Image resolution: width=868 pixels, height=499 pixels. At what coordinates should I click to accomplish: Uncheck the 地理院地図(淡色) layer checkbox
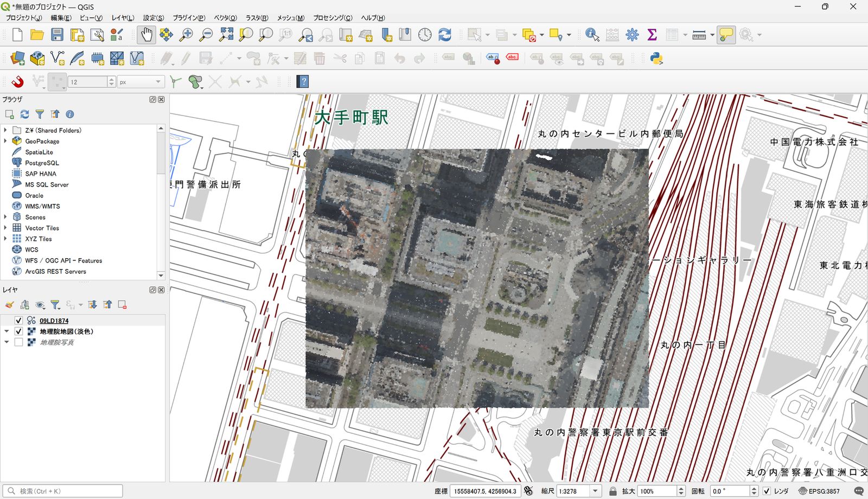[18, 331]
